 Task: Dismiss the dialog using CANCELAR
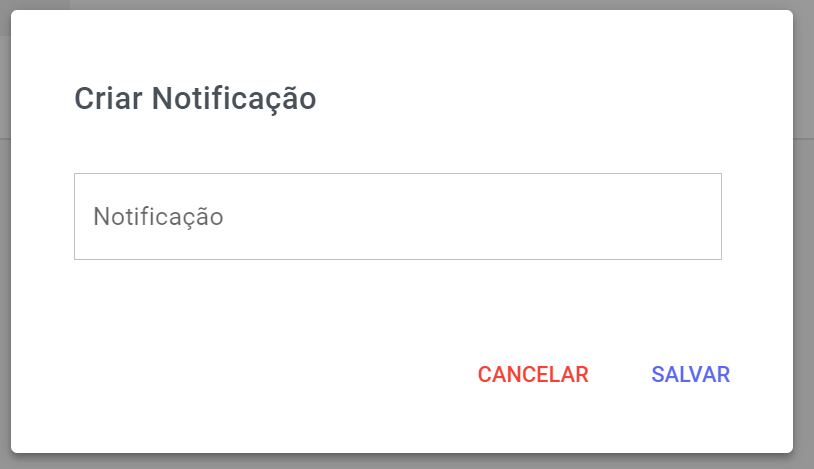click(x=533, y=374)
